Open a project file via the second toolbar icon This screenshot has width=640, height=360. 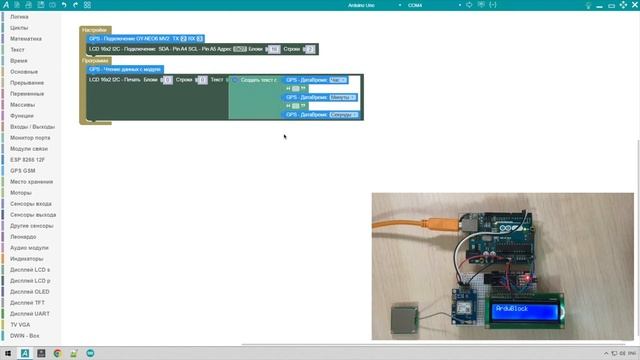pyautogui.click(x=29, y=5)
